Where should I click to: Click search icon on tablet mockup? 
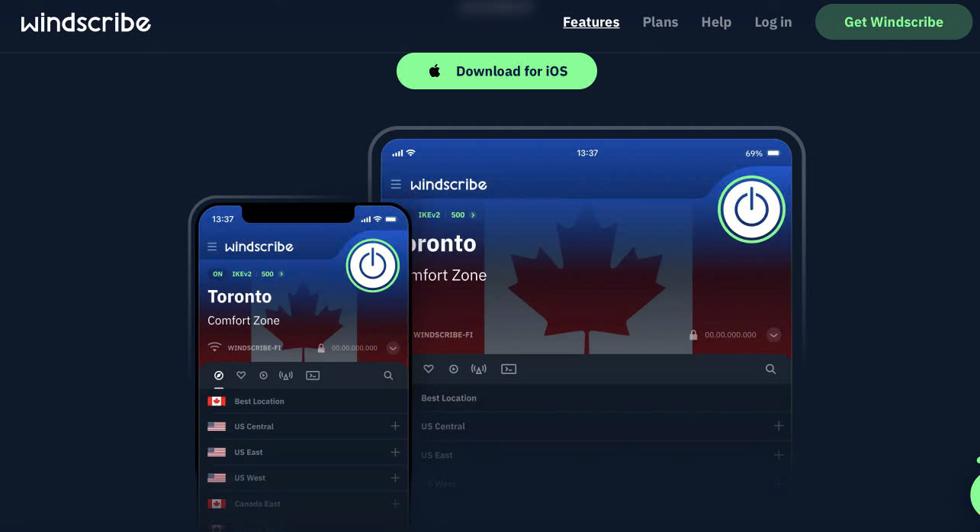[x=770, y=369]
